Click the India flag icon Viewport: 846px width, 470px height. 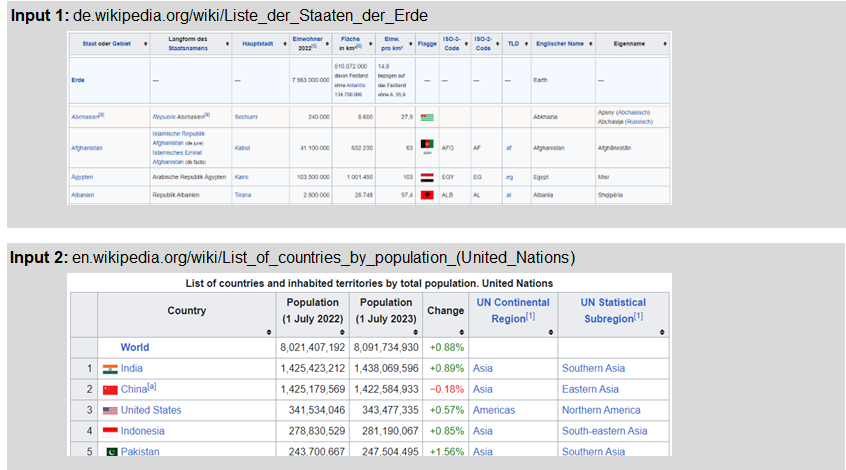click(x=110, y=369)
